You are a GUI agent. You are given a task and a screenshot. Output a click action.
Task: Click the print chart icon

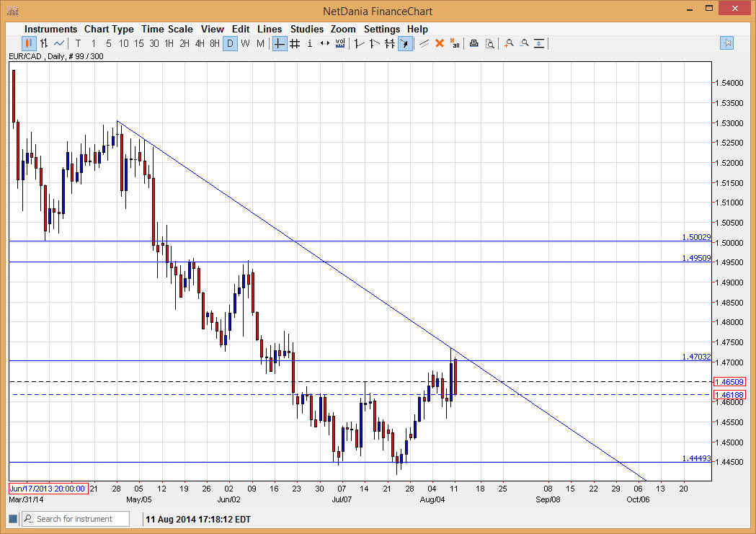tap(473, 43)
